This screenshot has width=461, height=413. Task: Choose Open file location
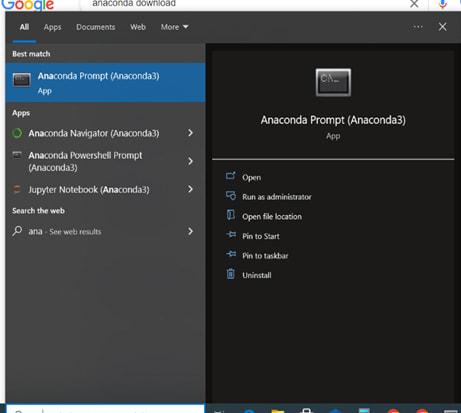pyautogui.click(x=272, y=217)
